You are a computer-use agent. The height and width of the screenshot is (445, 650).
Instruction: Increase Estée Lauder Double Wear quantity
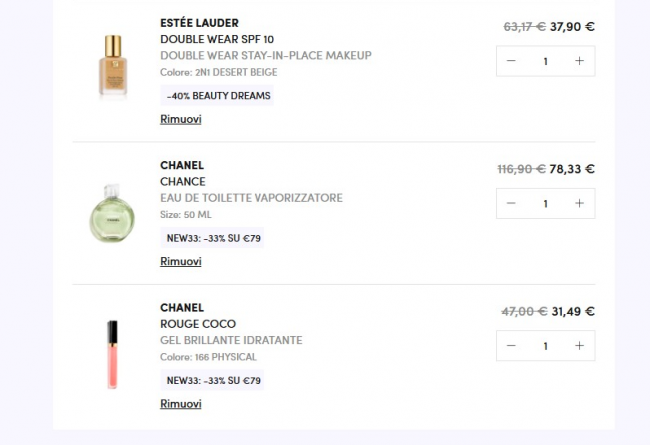[x=579, y=61]
